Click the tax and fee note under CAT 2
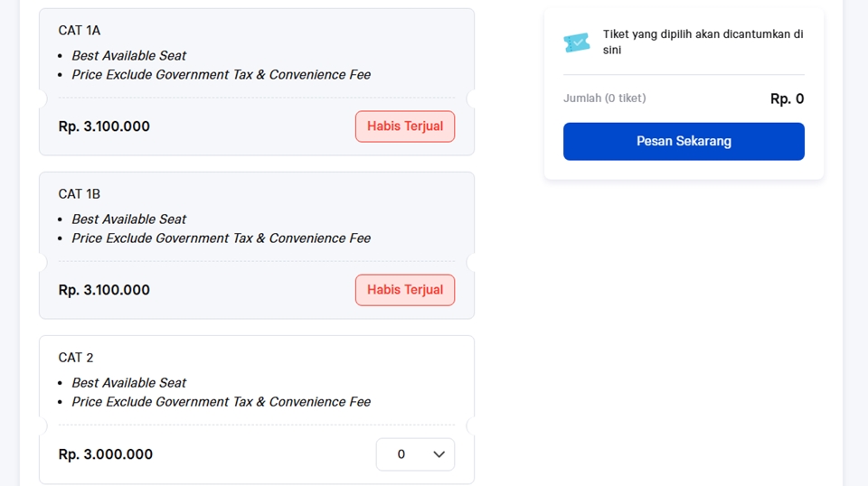This screenshot has width=868, height=486. [x=222, y=402]
